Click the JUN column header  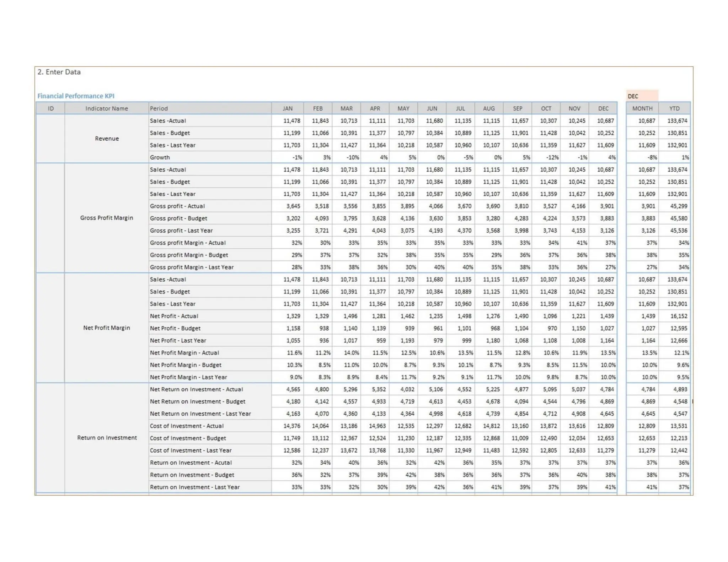(432, 108)
